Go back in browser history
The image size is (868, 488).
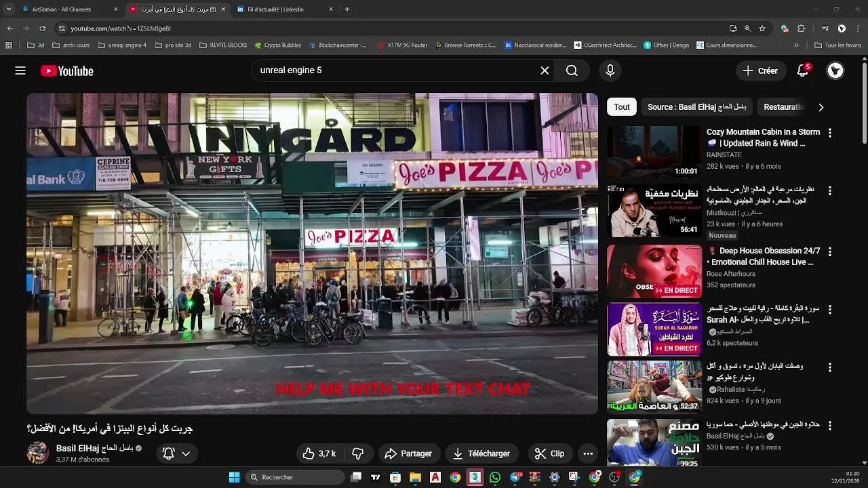pos(9,28)
